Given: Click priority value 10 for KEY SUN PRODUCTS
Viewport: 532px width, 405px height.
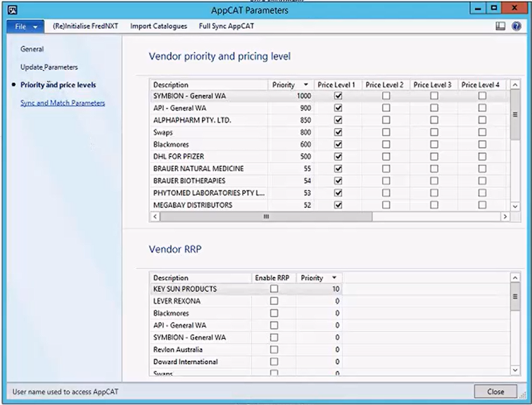Looking at the screenshot, I should [319, 289].
